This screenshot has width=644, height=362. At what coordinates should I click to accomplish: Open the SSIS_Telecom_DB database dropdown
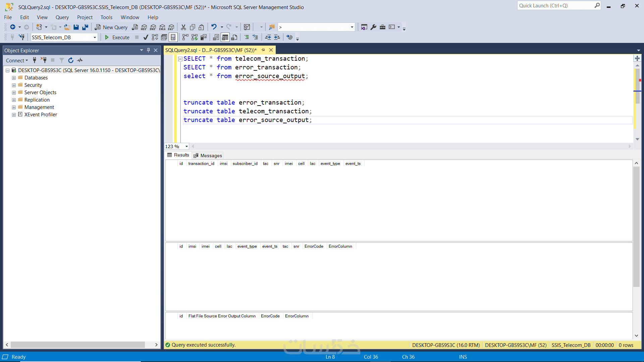pyautogui.click(x=95, y=38)
